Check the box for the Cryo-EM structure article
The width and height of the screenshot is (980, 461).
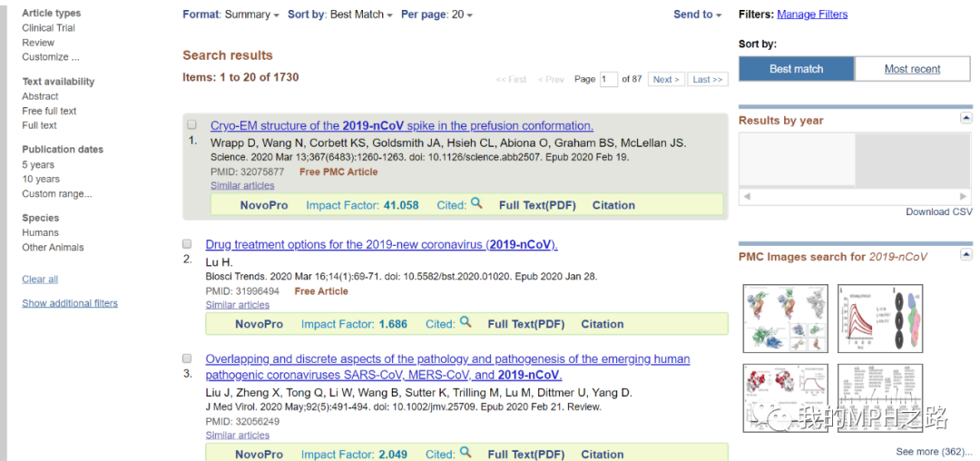(x=191, y=124)
